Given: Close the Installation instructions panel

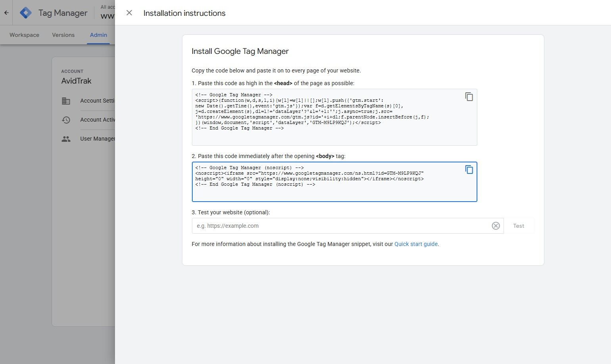Looking at the screenshot, I should coord(129,13).
